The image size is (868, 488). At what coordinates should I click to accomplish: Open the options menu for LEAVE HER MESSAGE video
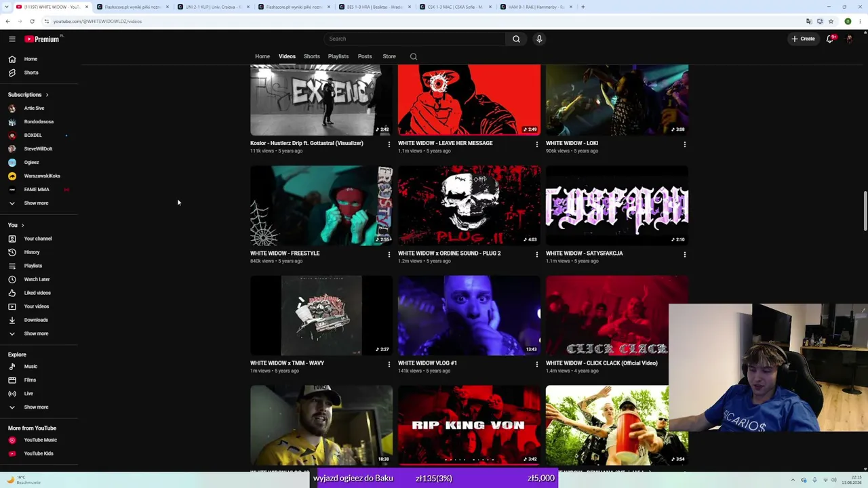[x=536, y=144]
